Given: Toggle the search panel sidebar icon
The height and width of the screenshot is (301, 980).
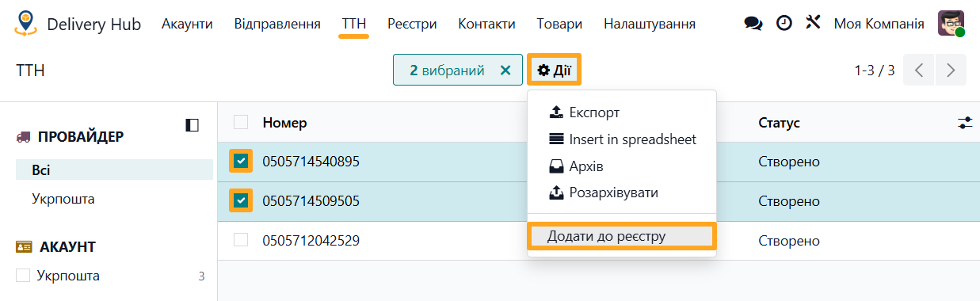Looking at the screenshot, I should point(193,124).
